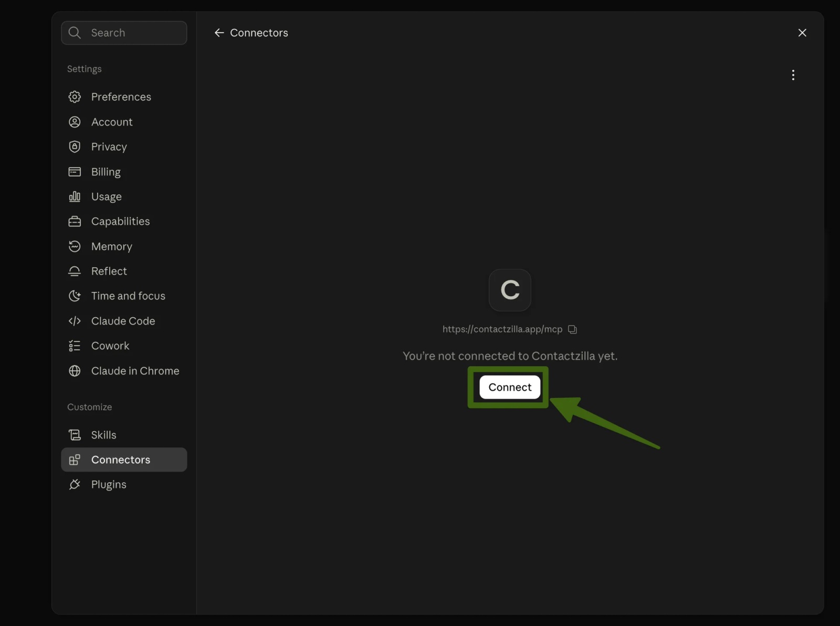840x626 pixels.
Task: Click the Search settings field
Action: (124, 33)
